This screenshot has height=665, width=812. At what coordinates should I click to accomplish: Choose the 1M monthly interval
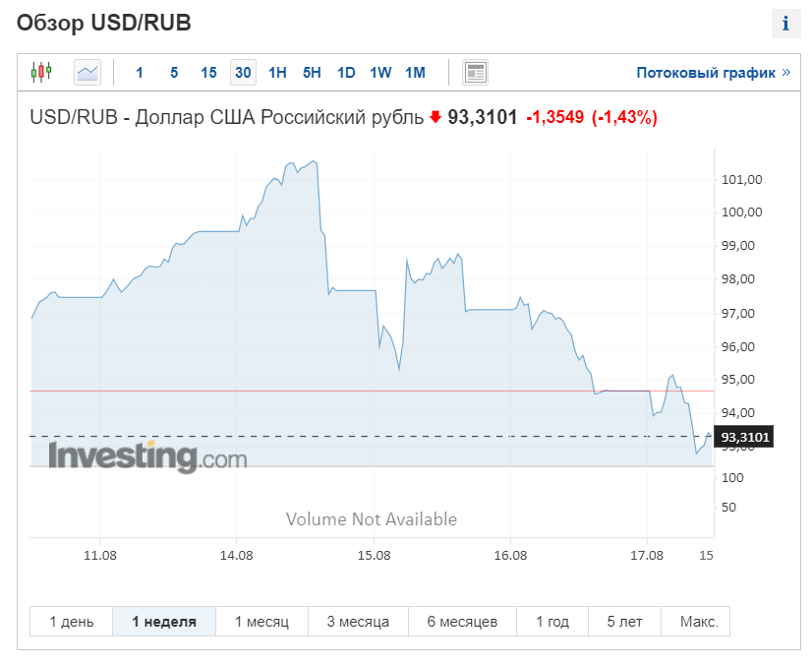point(415,73)
